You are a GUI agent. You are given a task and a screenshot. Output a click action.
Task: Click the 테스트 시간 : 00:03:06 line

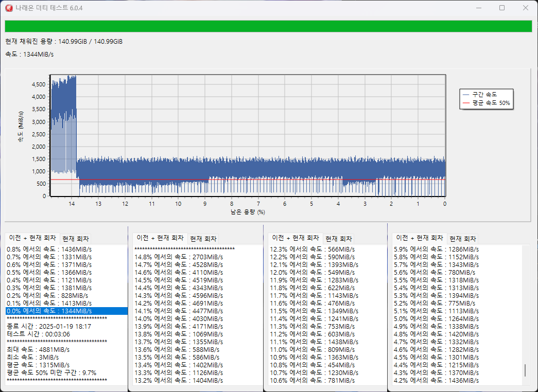pos(39,334)
